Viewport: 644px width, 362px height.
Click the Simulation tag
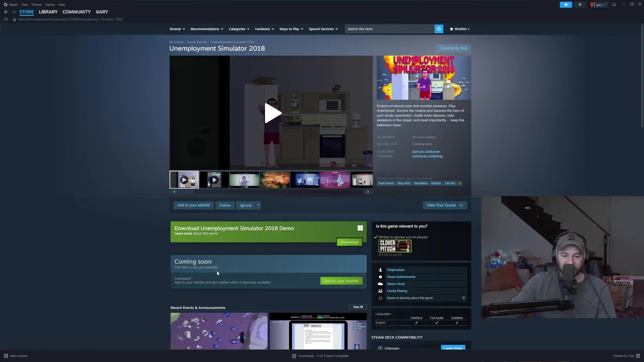pyautogui.click(x=421, y=183)
